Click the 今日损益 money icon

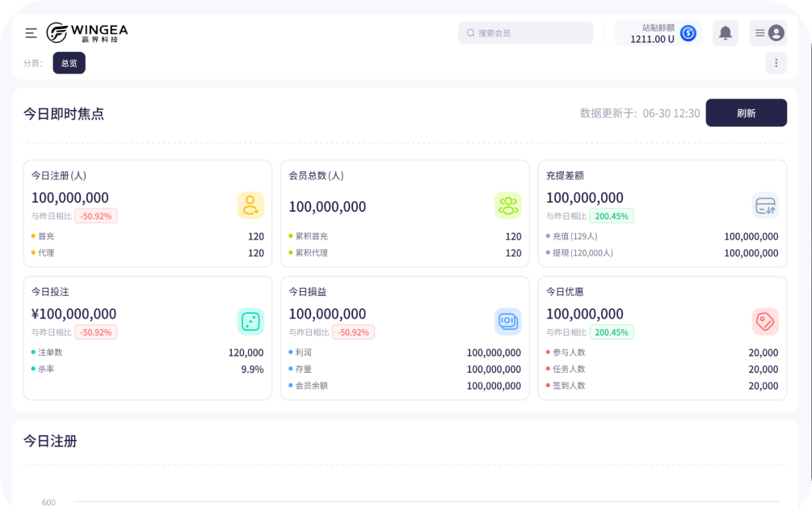[507, 322]
